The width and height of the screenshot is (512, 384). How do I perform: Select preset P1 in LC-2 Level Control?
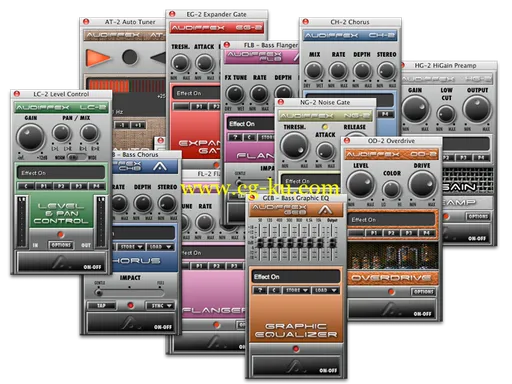point(44,186)
